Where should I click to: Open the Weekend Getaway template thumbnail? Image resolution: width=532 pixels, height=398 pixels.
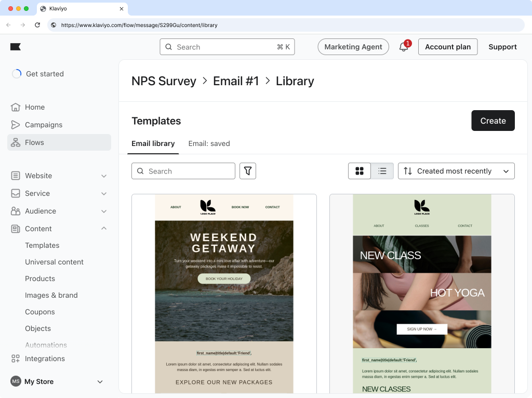(224, 291)
